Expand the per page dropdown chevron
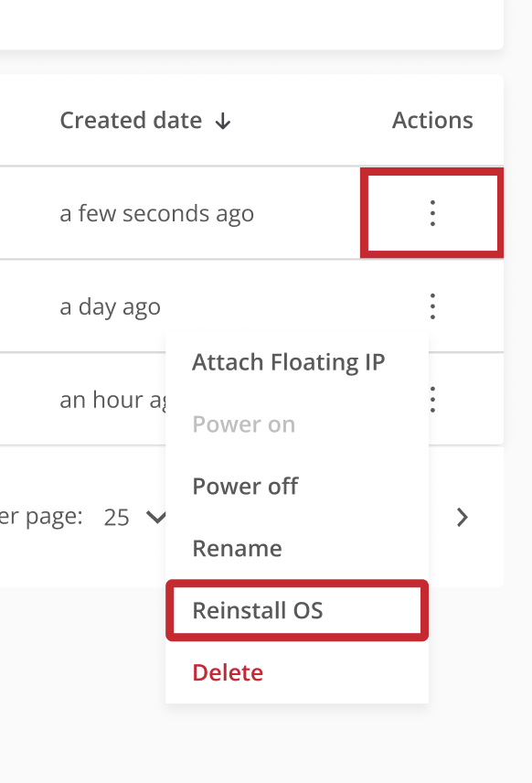 click(155, 518)
